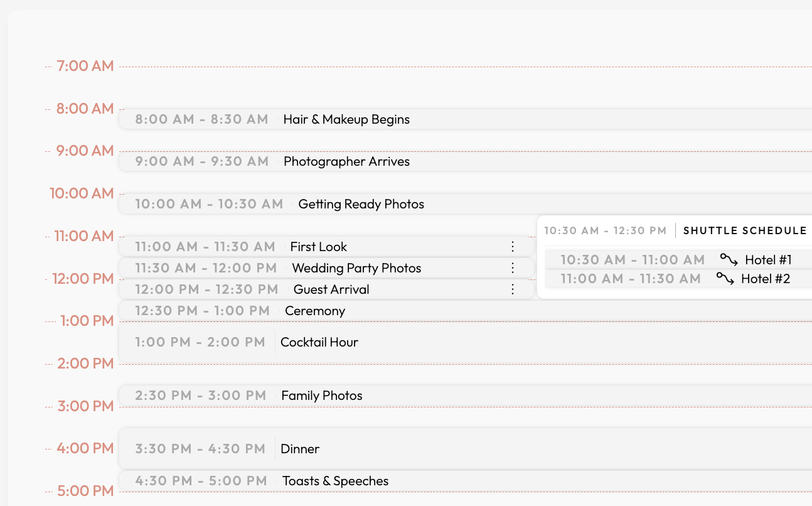
Task: Click the First Look event title
Action: pos(319,247)
